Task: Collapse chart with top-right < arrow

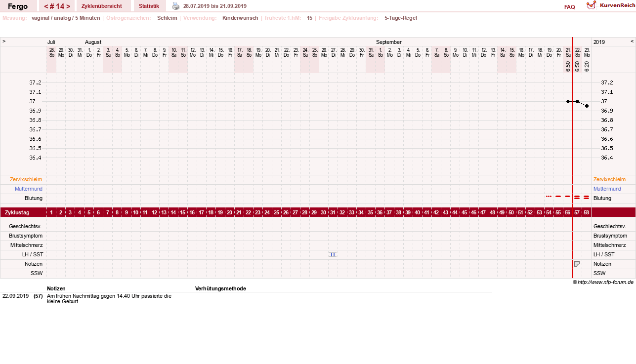Action: 632,41
